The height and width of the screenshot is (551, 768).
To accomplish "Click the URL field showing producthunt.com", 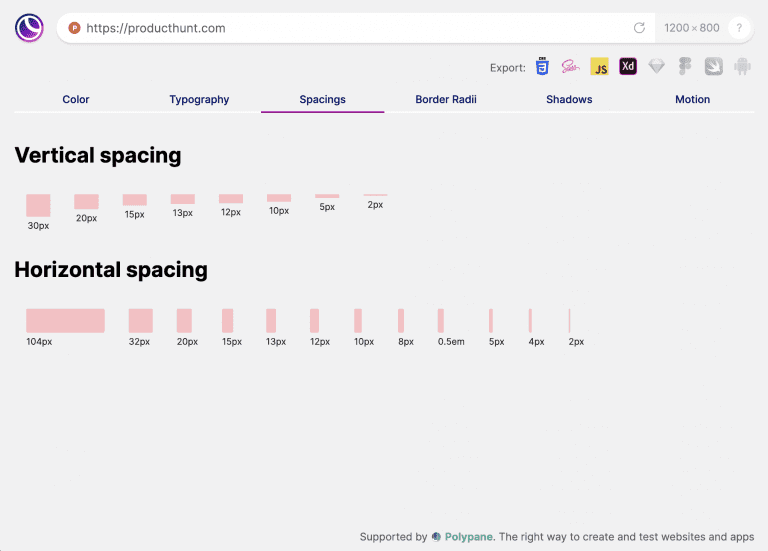I will pyautogui.click(x=355, y=28).
